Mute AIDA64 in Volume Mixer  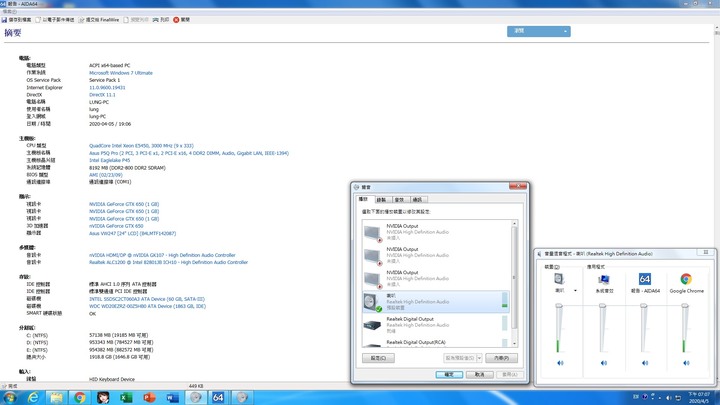[645, 363]
